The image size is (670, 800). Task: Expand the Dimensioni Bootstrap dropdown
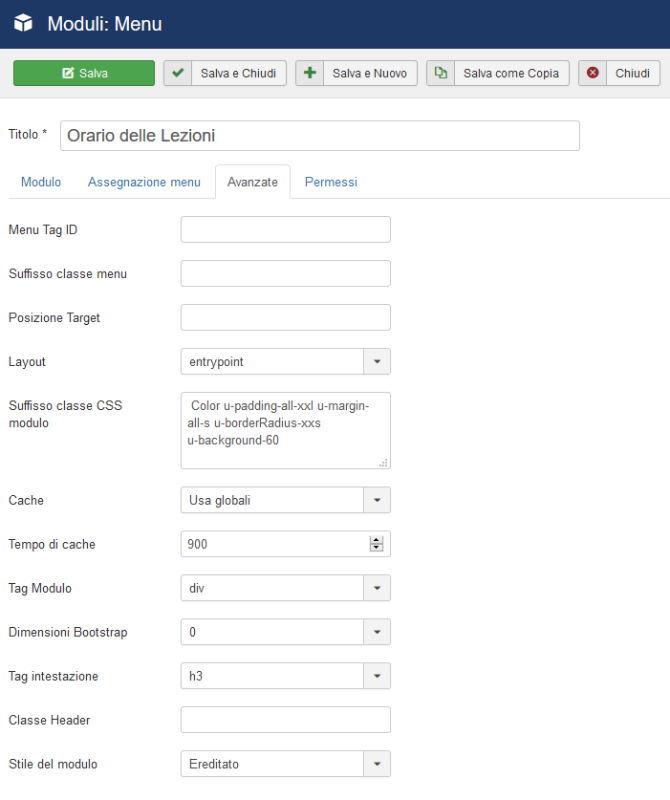pos(286,632)
